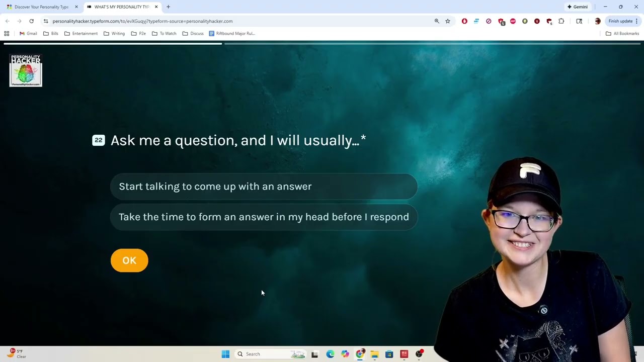This screenshot has height=362, width=644.
Task: Open File Explorer from taskbar
Action: coord(374,354)
